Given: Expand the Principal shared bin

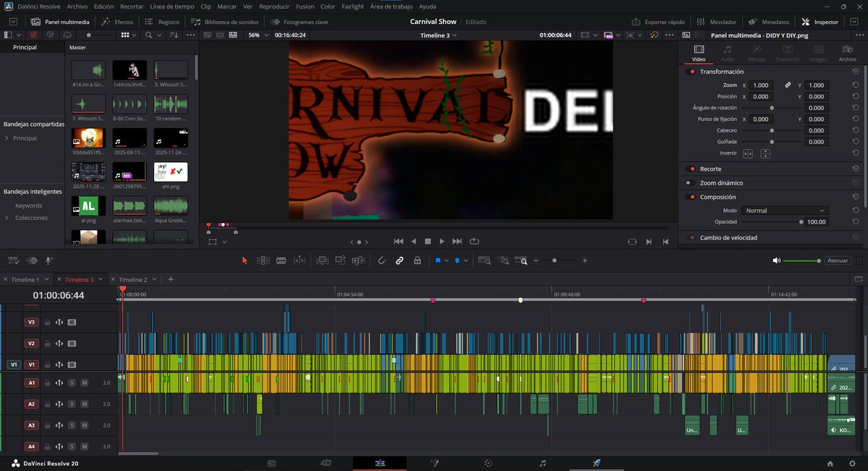Looking at the screenshot, I should 7,138.
